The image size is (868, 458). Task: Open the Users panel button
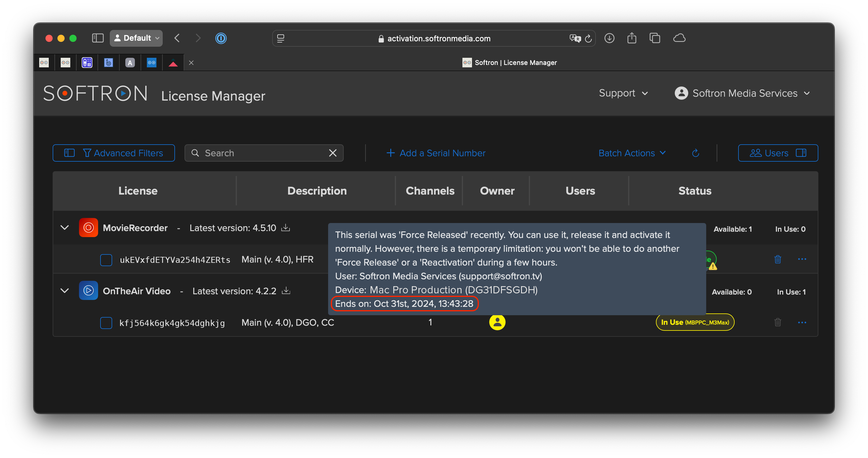[778, 153]
